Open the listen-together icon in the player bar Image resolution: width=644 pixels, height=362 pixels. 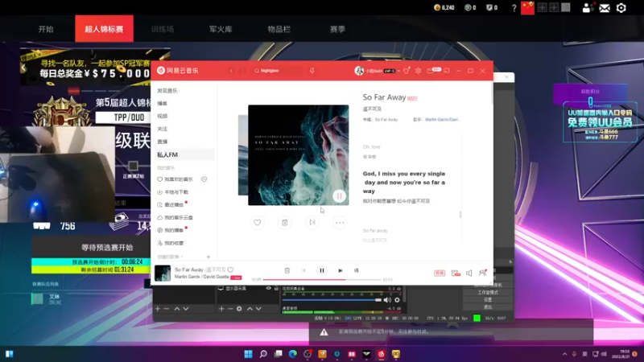point(482,273)
